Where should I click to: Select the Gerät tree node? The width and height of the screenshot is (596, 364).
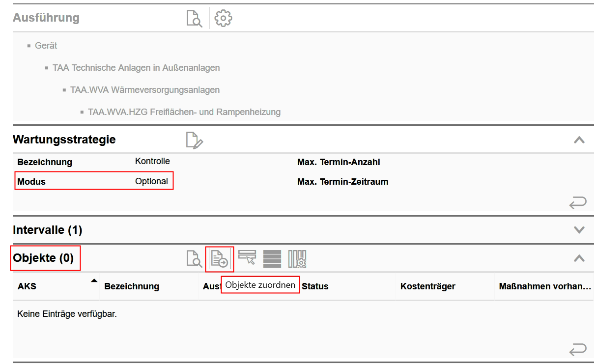click(x=46, y=46)
